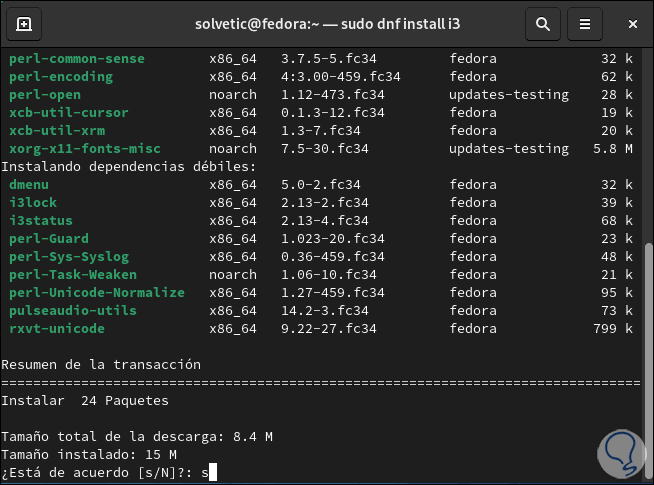The image size is (654, 485).
Task: Click the rxvt-unicode package name
Action: point(57,329)
